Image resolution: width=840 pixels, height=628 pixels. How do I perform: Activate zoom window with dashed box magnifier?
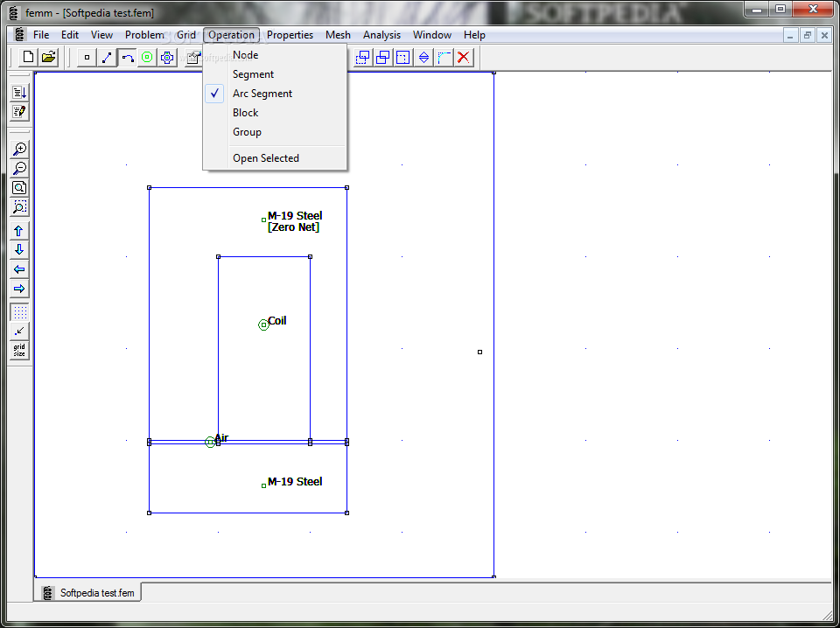coord(19,206)
